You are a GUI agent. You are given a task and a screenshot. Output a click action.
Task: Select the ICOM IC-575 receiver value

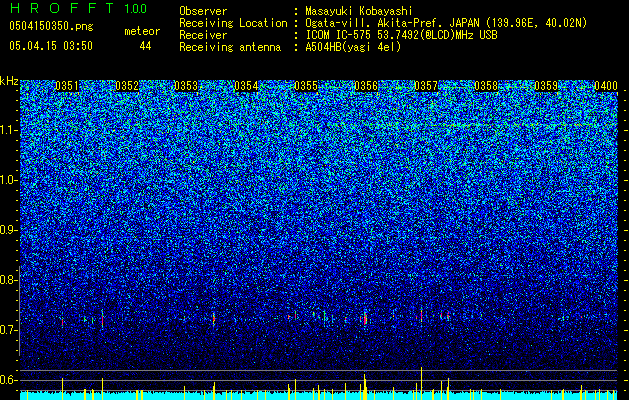(x=401, y=35)
